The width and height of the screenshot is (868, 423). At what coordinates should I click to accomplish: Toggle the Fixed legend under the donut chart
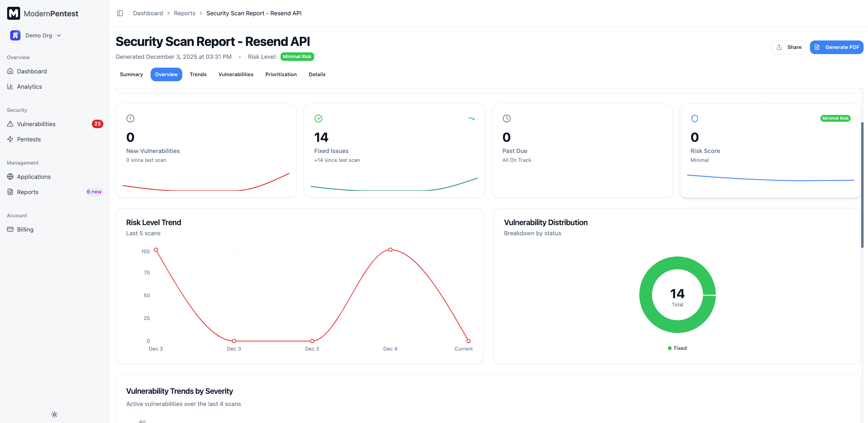click(x=677, y=348)
